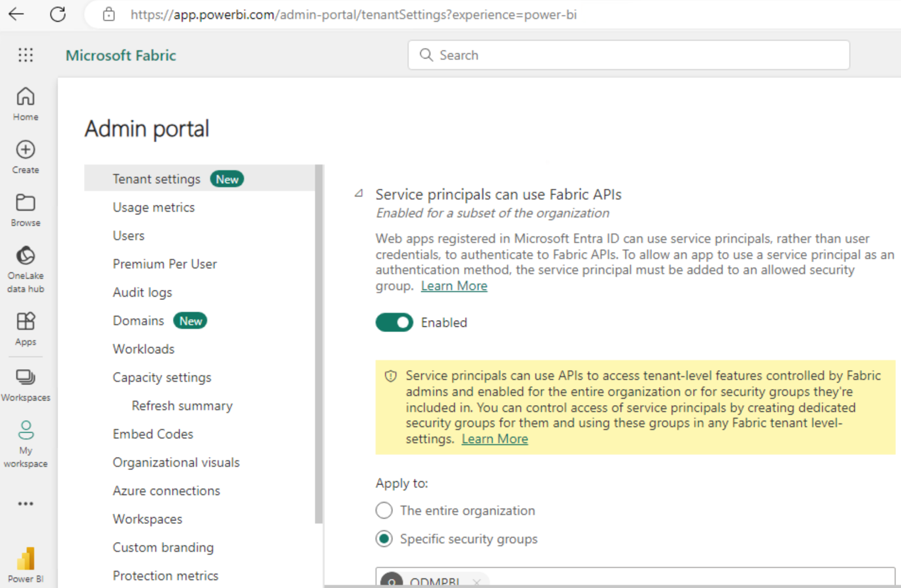Click the Microsoft Fabric title link
This screenshot has height=588, width=901.
point(121,55)
